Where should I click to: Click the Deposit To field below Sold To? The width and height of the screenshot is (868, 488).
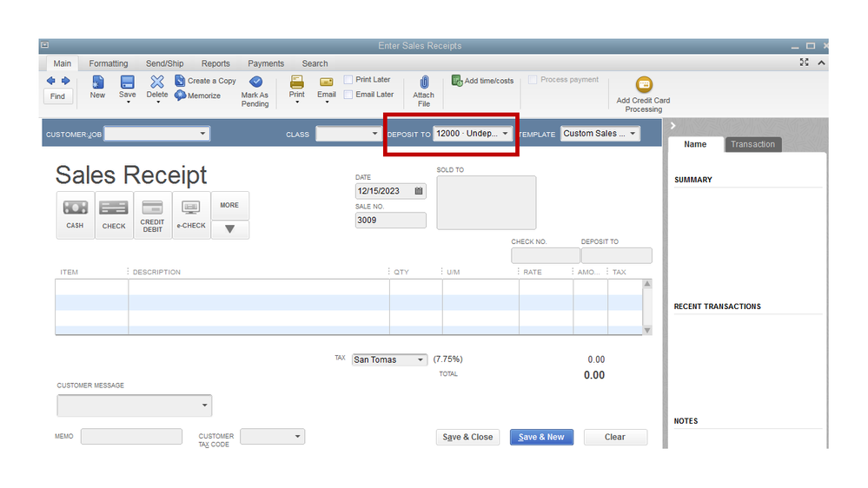(x=616, y=255)
